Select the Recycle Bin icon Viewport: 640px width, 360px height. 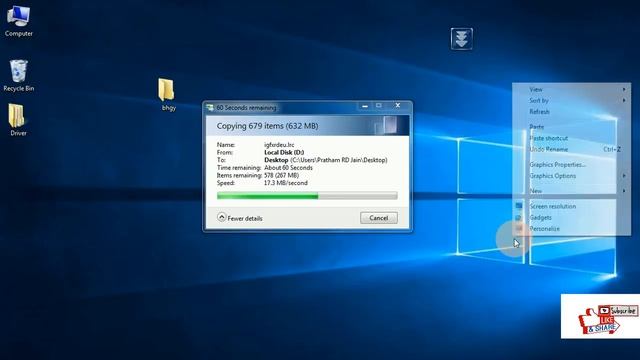18,75
